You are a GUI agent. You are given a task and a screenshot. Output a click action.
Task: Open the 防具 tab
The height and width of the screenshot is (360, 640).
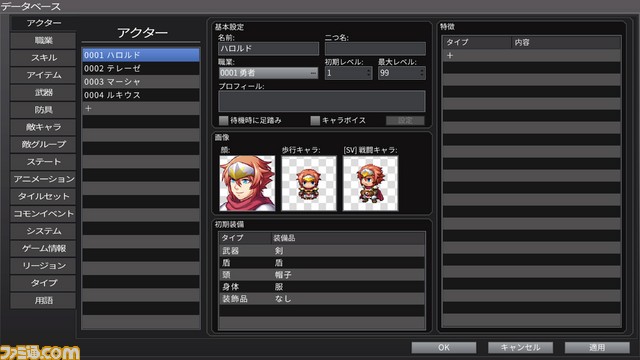pos(43,110)
